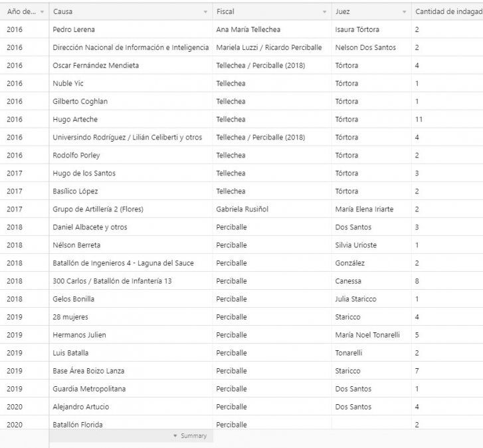The width and height of the screenshot is (483, 448).
Task: Select the Guardia Metropolitana causa cell
Action: tap(89, 389)
